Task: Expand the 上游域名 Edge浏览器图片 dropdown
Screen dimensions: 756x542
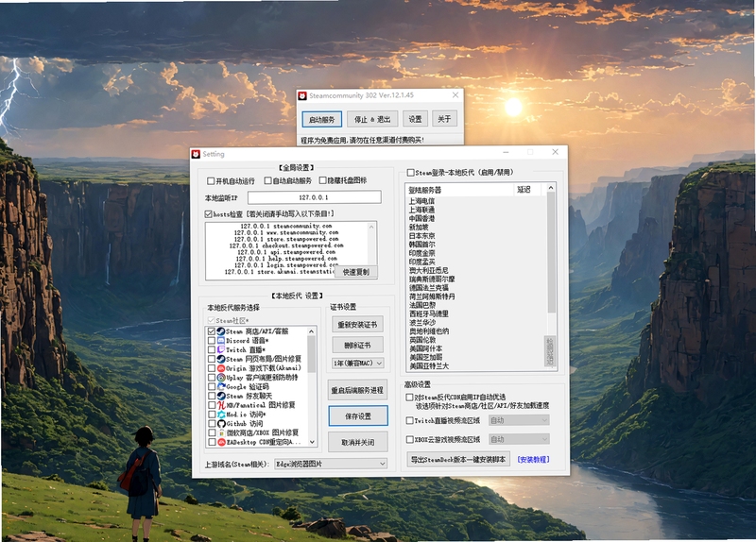Action: coord(331,464)
